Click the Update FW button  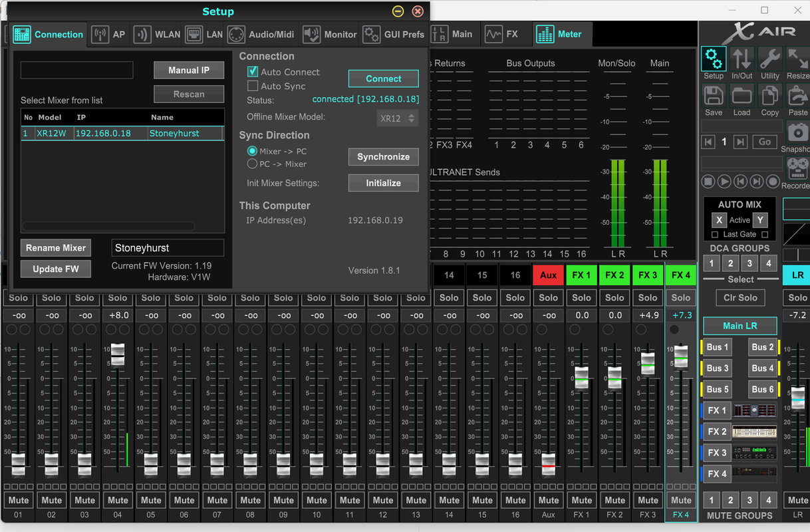(x=56, y=269)
